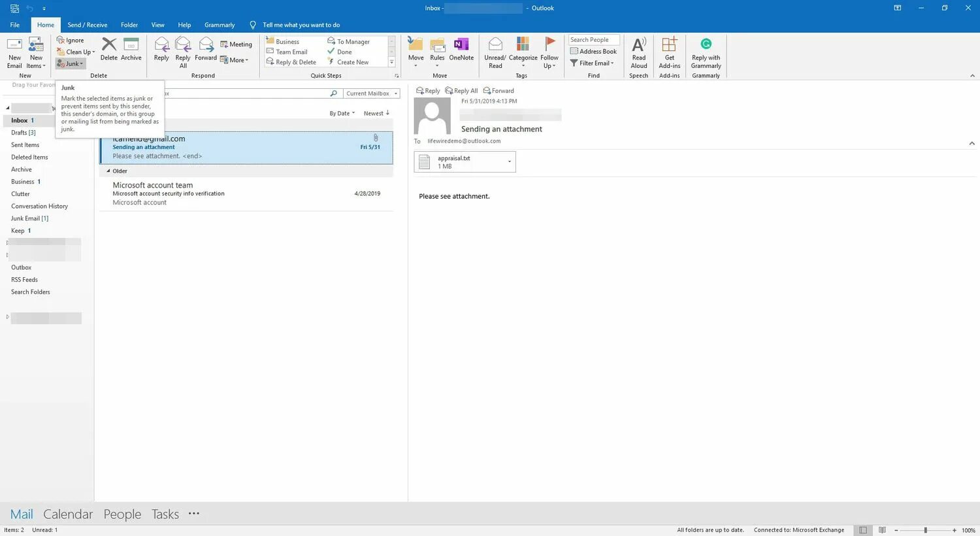This screenshot has height=536, width=980.
Task: Click the Search People field
Action: coord(594,40)
